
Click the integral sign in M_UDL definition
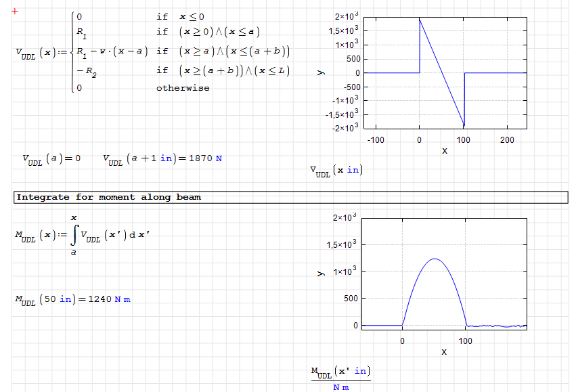point(73,235)
